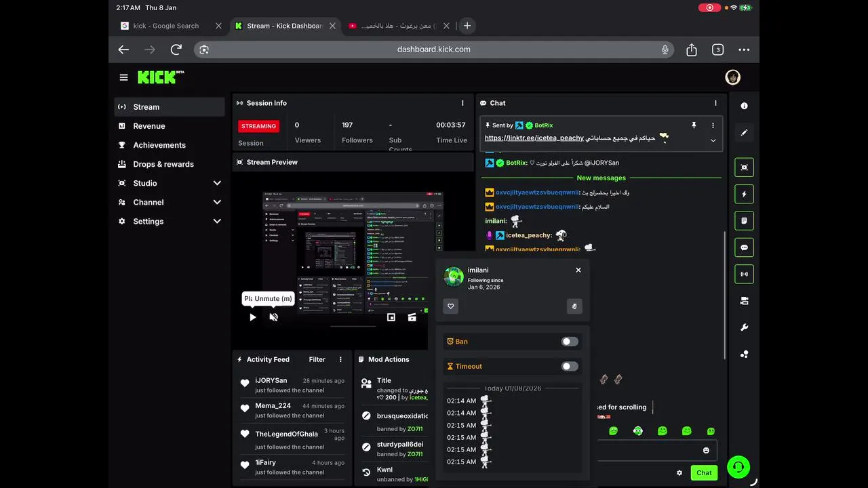Screen dimensions: 868x488
Task: Unmute the stream preview audio
Action: [273, 317]
